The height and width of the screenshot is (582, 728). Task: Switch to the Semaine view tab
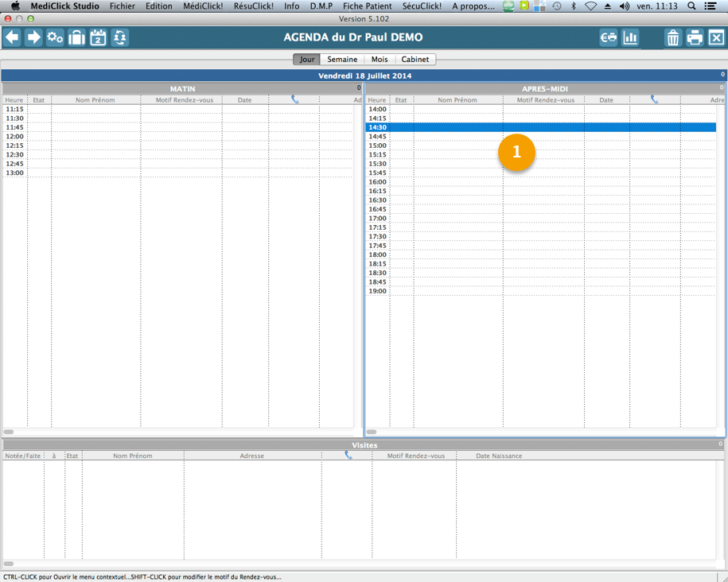(342, 60)
